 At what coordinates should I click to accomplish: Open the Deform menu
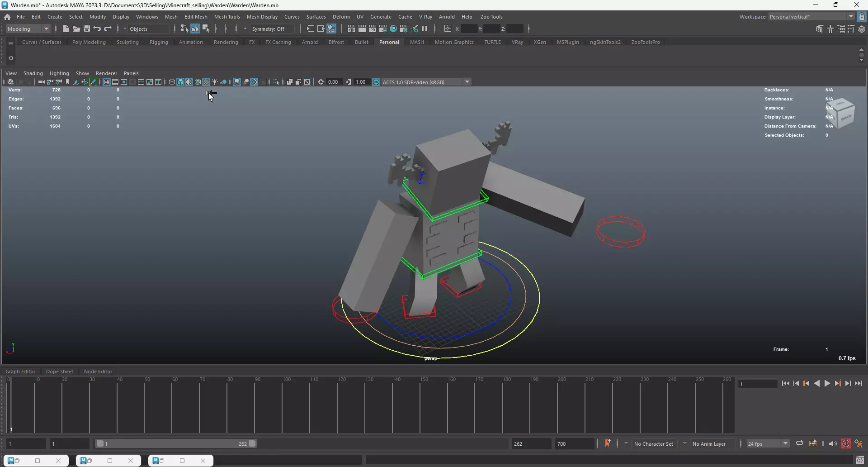pyautogui.click(x=341, y=17)
